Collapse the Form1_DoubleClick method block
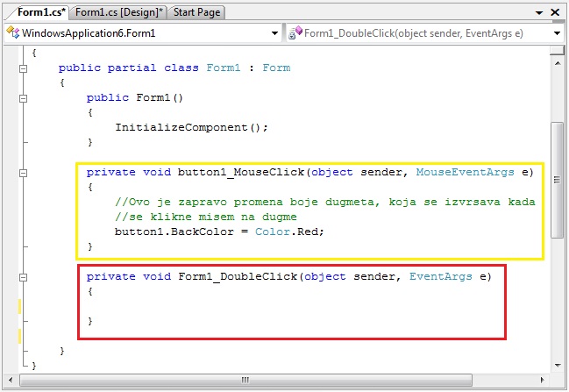569x392 pixels. (x=23, y=277)
